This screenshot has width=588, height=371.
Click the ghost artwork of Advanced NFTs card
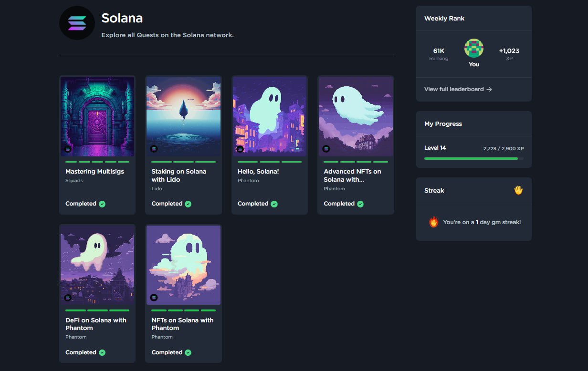pyautogui.click(x=356, y=117)
